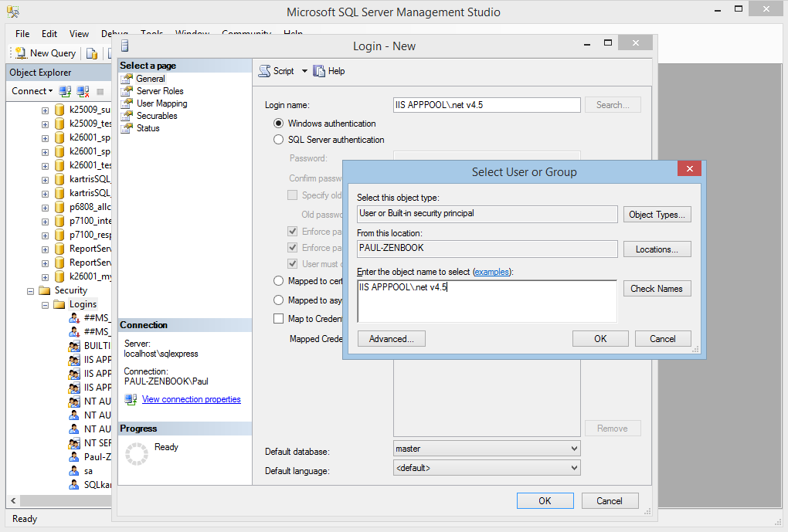
Task: Click the Help icon in Login dialog
Action: pos(319,71)
